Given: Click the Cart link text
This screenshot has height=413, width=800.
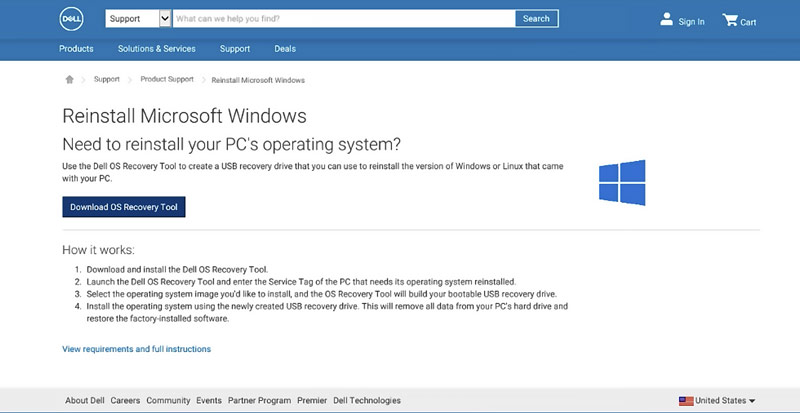Looking at the screenshot, I should (x=748, y=22).
